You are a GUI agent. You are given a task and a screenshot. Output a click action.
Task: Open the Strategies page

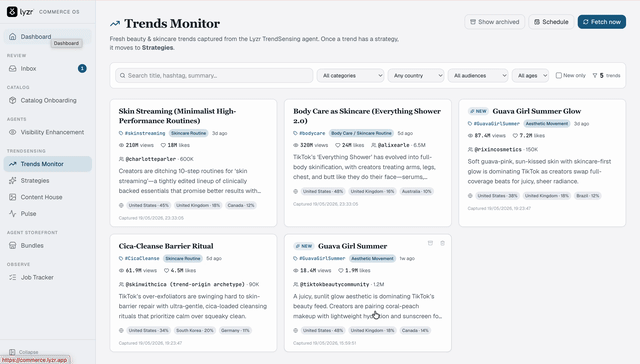click(x=47, y=180)
